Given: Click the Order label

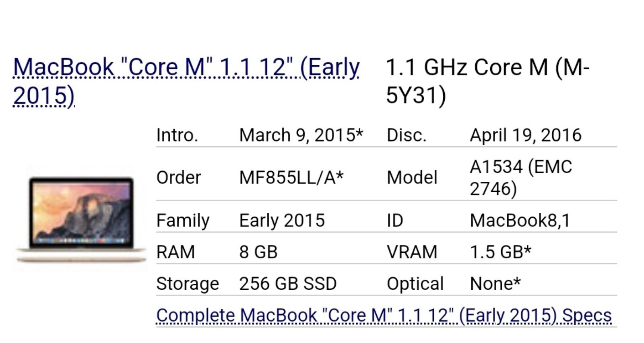Looking at the screenshot, I should click(178, 177).
